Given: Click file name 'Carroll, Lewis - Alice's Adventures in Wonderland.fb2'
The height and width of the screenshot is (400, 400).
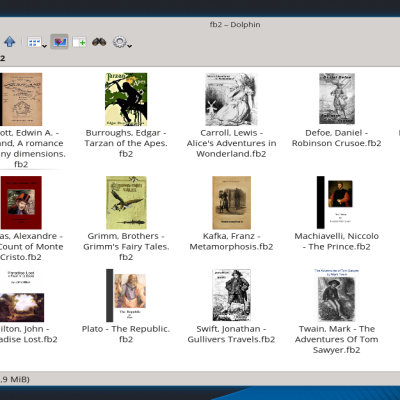Looking at the screenshot, I should click(x=231, y=143).
